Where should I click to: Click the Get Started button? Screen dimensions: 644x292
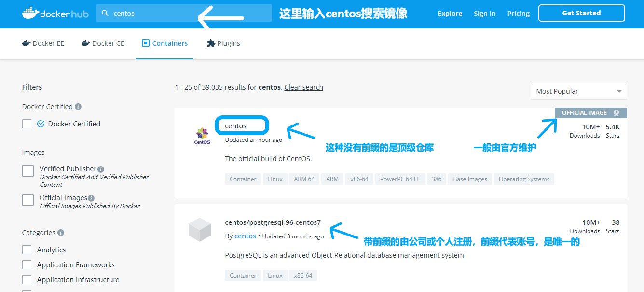581,14
